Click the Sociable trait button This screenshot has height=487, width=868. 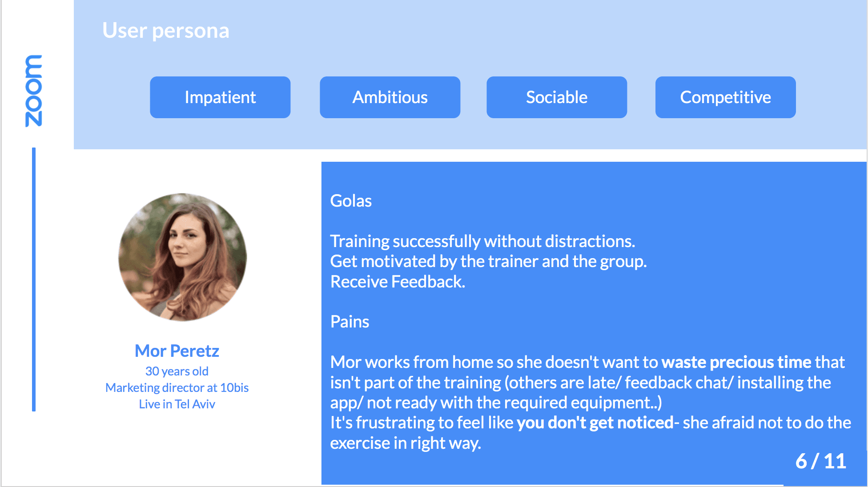(557, 97)
